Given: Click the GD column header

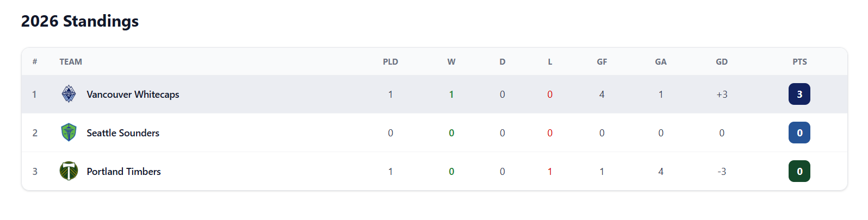Looking at the screenshot, I should (722, 62).
